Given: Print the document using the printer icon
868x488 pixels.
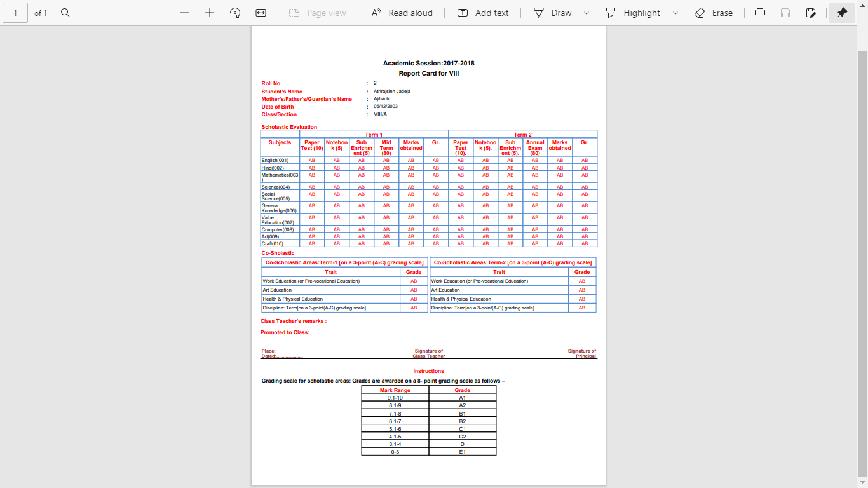Looking at the screenshot, I should click(760, 13).
